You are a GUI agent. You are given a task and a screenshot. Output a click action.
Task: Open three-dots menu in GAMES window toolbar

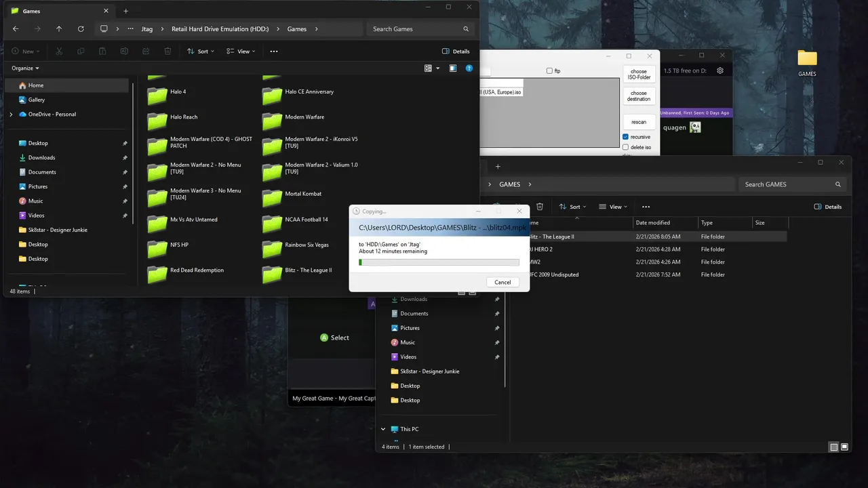(646, 207)
